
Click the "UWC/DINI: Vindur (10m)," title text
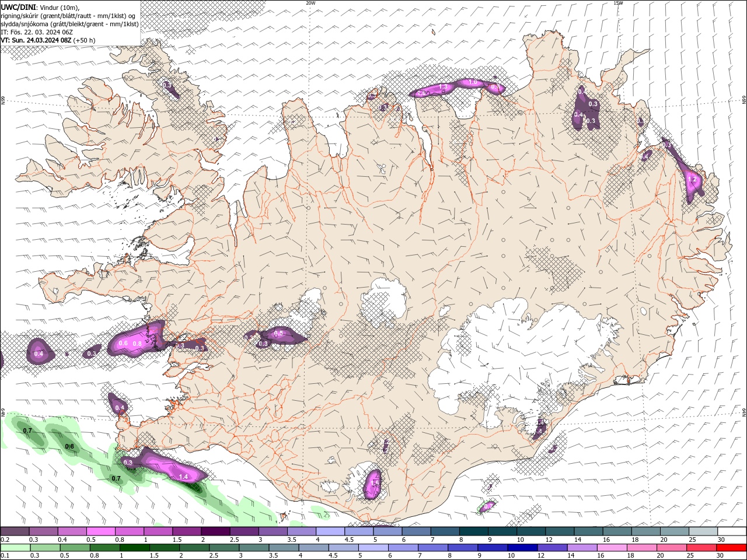pyautogui.click(x=40, y=7)
